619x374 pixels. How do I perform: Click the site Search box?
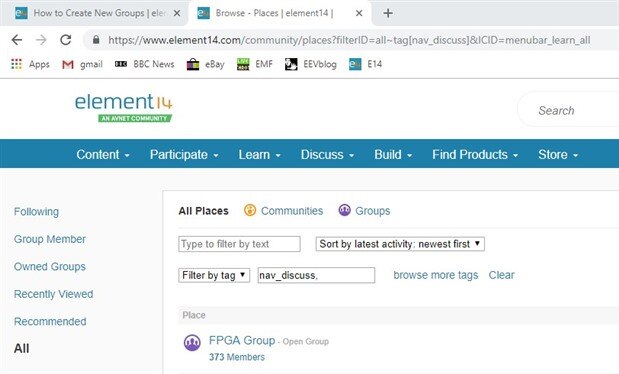(x=568, y=110)
